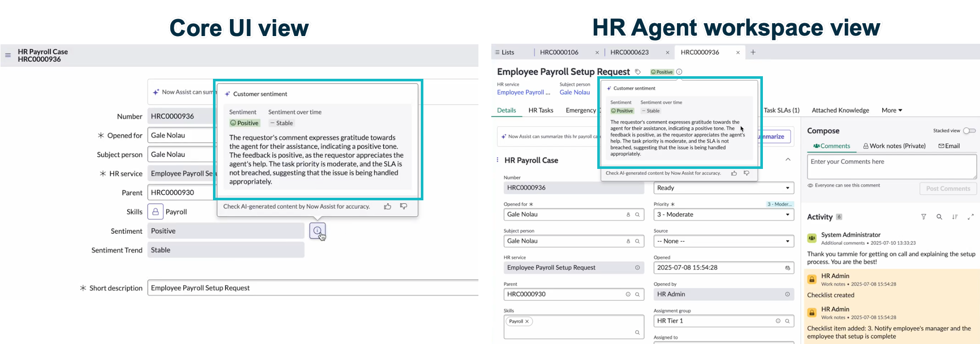980x344 pixels.
Task: Switch to the Work notes (Private) tab
Action: [894, 146]
